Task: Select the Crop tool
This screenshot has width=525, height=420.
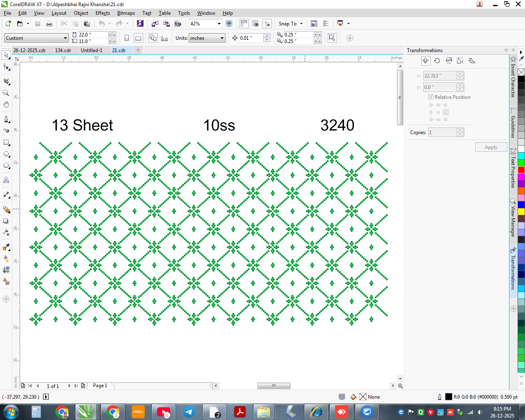Action: click(6, 81)
